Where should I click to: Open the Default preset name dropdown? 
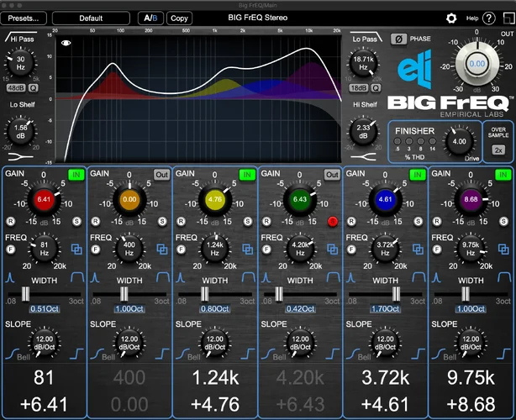coord(91,18)
